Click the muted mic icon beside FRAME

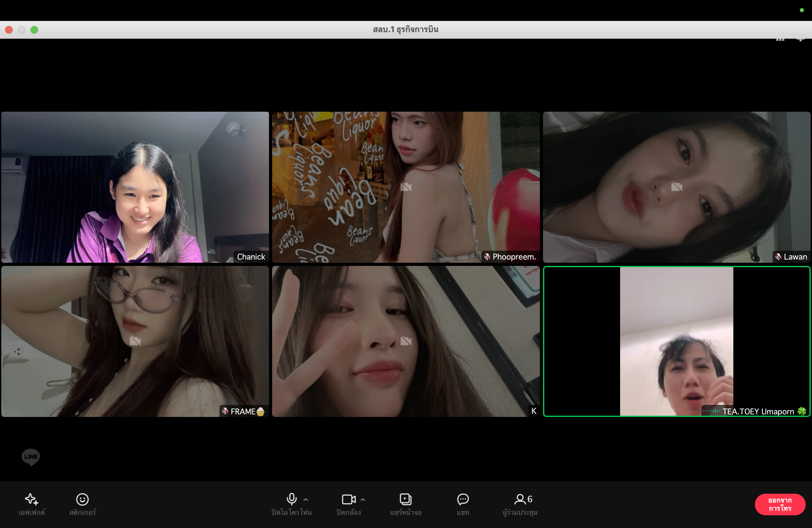pos(225,411)
